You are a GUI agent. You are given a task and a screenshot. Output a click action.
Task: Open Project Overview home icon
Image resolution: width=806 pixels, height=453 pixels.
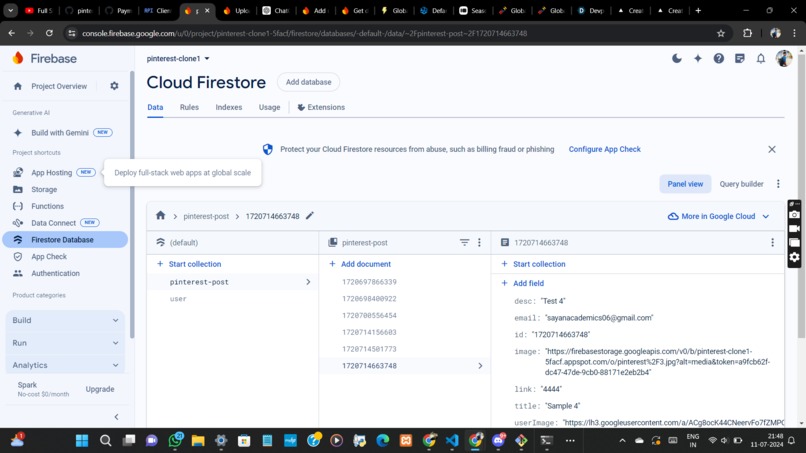point(18,86)
